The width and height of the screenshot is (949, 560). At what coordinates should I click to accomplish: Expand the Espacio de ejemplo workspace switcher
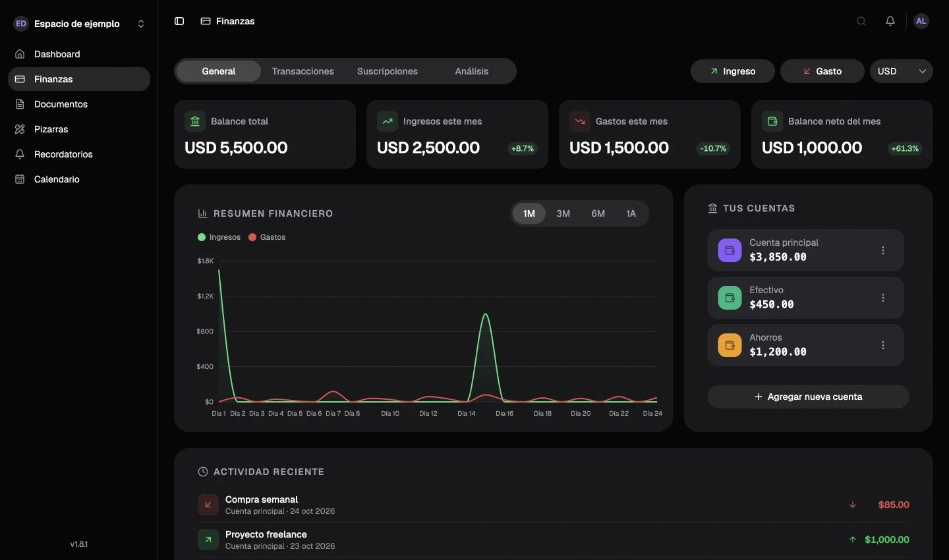coord(79,24)
